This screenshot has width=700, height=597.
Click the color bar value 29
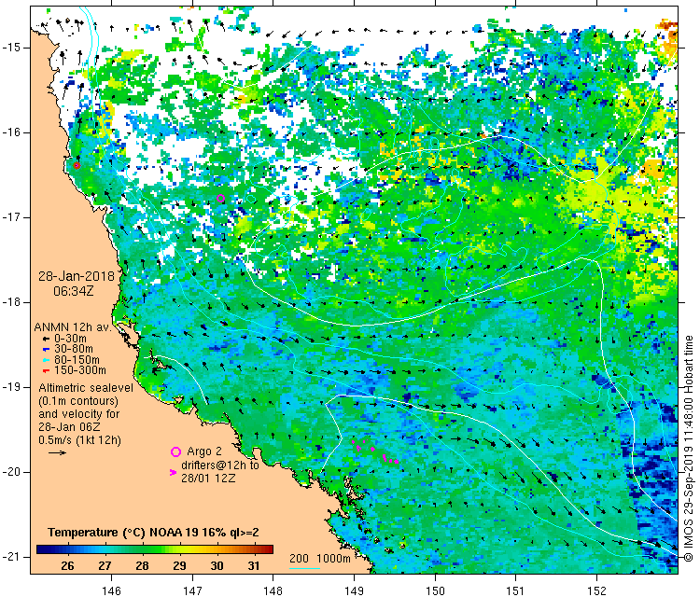[179, 566]
